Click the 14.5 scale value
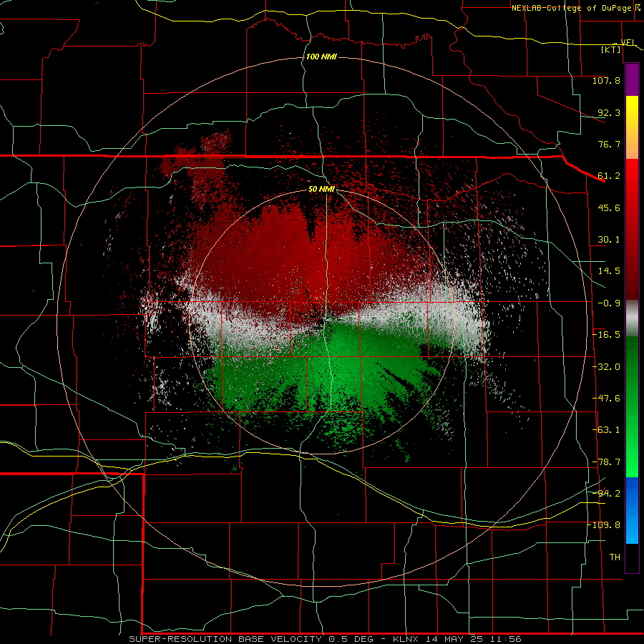Viewport: 644px width, 644px height. pos(609,271)
